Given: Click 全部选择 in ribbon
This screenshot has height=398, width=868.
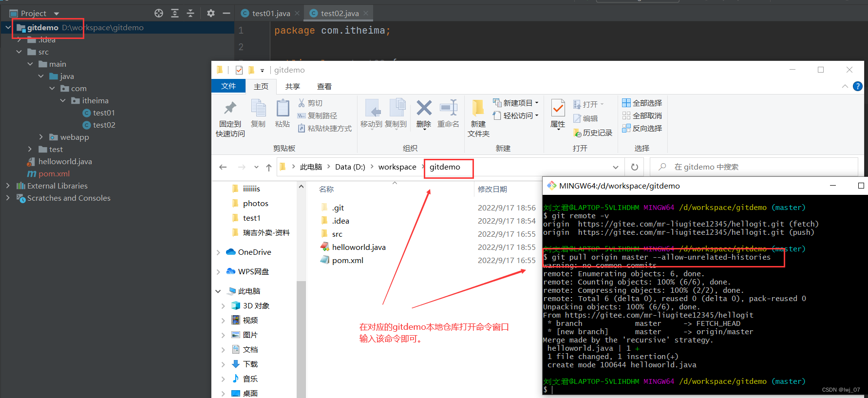Looking at the screenshot, I should [x=642, y=103].
